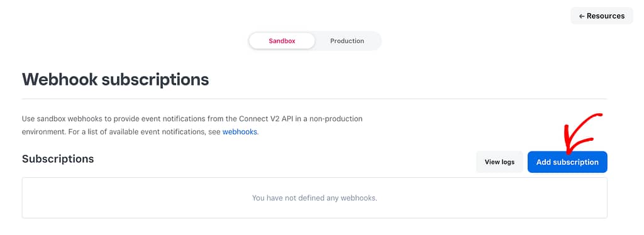644x235 pixels.
Task: Switch to the Sandbox environment
Action: tap(282, 41)
